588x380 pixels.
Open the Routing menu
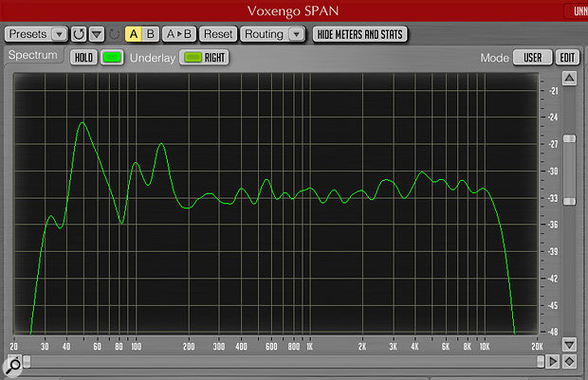click(x=272, y=34)
